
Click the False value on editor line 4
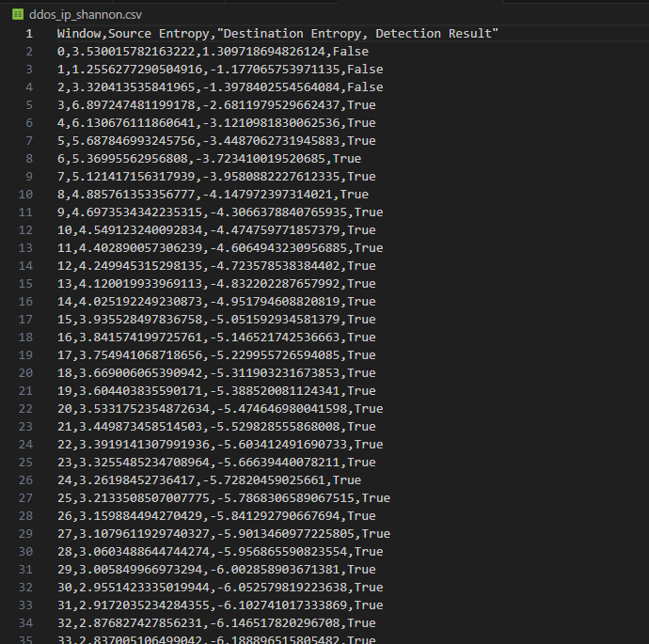click(365, 86)
